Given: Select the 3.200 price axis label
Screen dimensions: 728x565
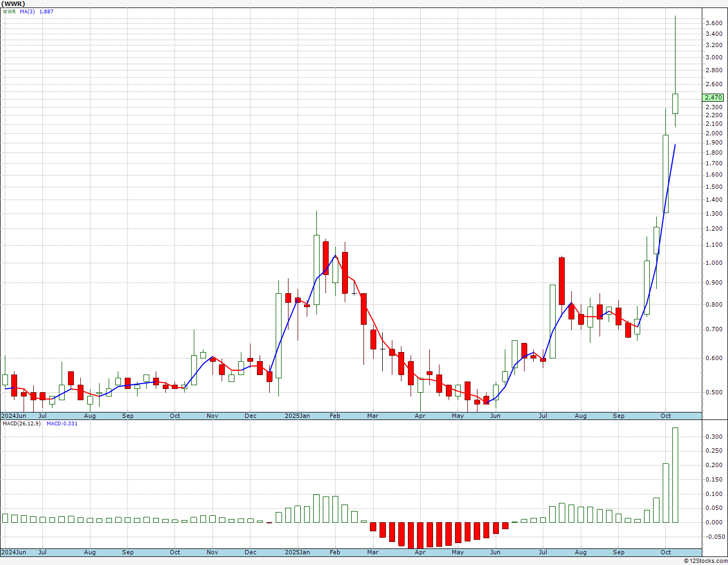Looking at the screenshot, I should point(714,45).
